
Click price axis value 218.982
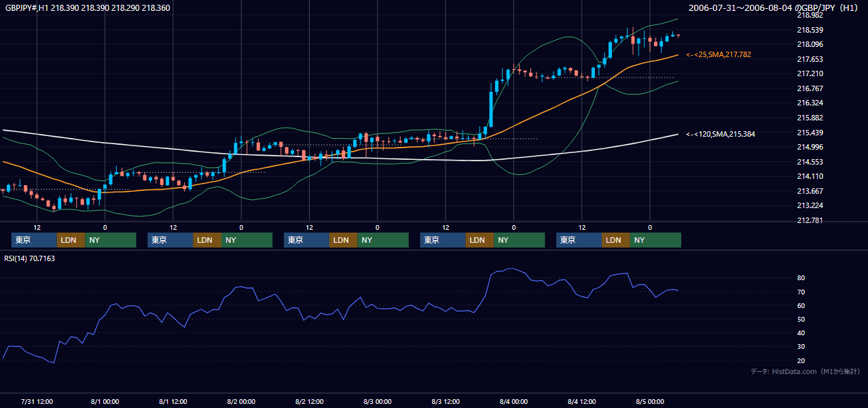point(809,15)
